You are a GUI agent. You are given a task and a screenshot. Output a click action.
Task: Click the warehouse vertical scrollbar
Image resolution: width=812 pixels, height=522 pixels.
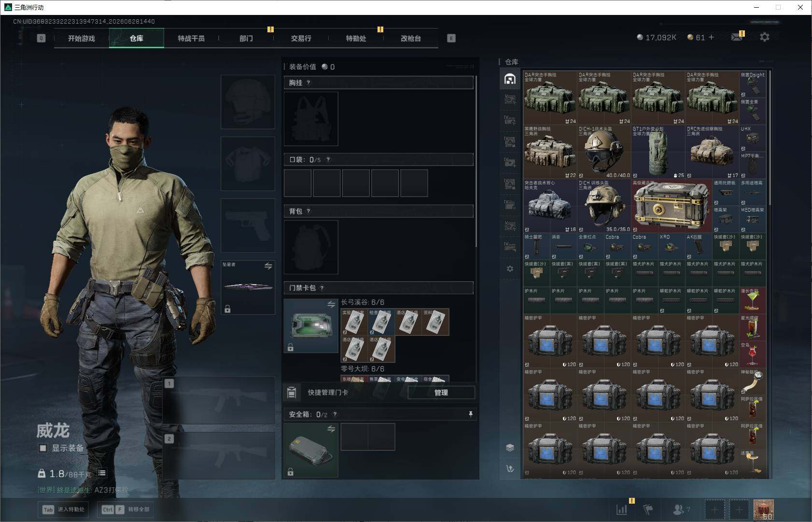click(x=770, y=137)
